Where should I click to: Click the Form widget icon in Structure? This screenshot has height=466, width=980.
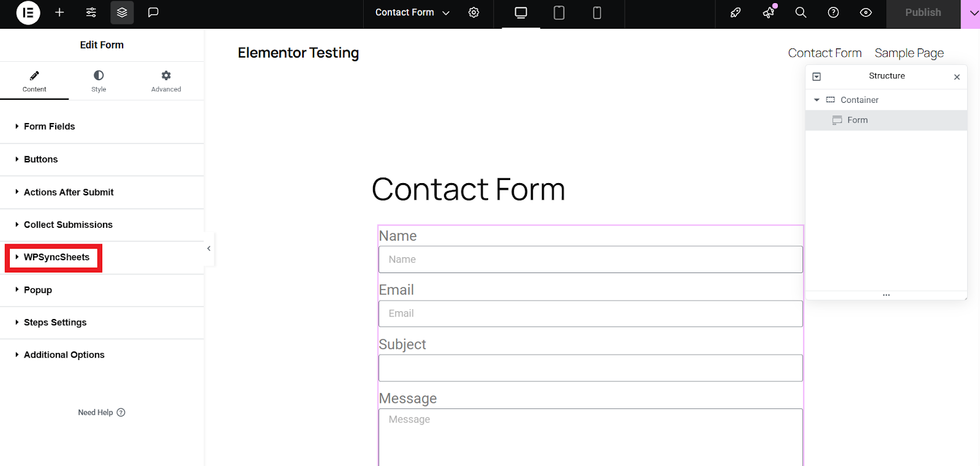click(837, 120)
